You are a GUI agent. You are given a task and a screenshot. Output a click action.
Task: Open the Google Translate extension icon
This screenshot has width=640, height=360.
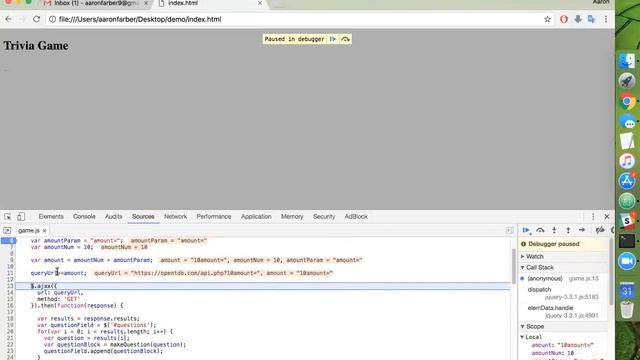[591, 19]
